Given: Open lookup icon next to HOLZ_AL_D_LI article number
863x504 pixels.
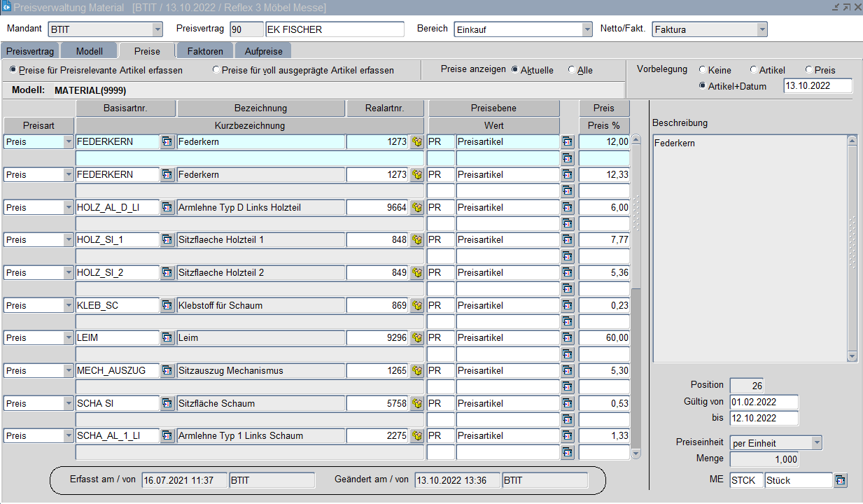Looking at the screenshot, I should pyautogui.click(x=167, y=207).
